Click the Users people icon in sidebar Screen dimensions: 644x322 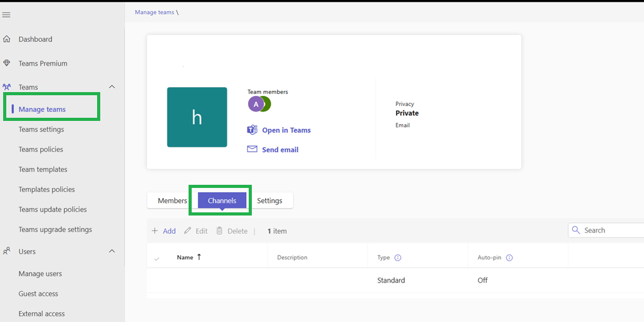pyautogui.click(x=6, y=251)
